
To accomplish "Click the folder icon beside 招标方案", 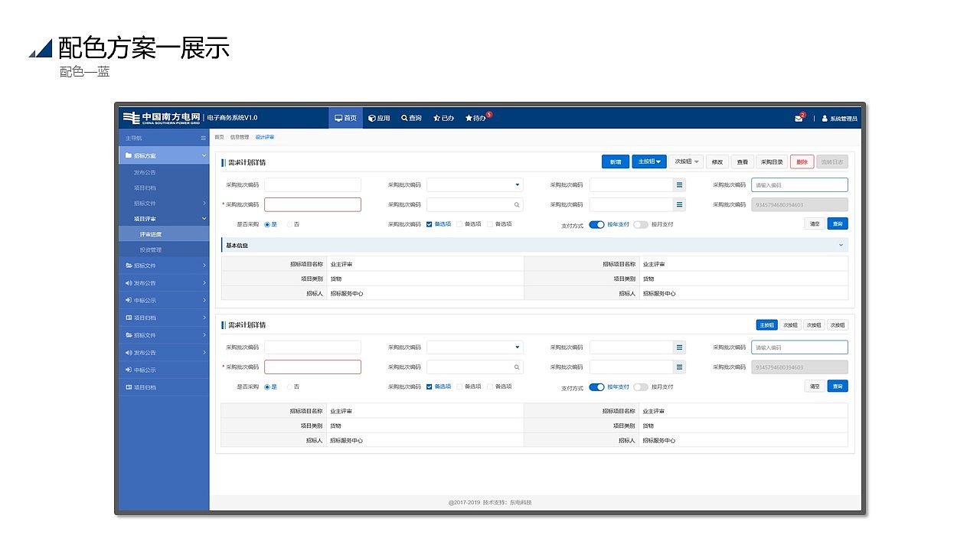I will click(128, 155).
